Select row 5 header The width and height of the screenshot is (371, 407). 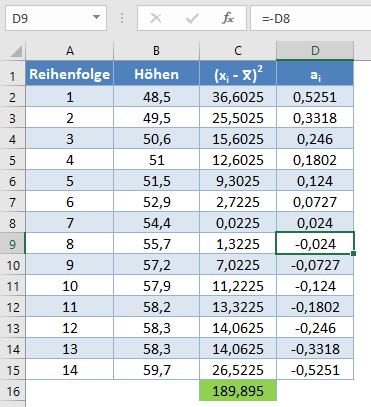pos(12,160)
